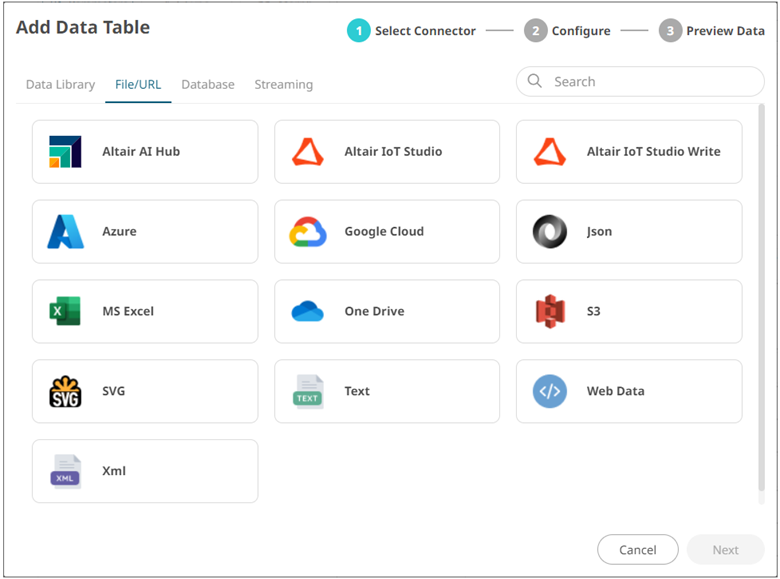Choose the Json connector icon
Image resolution: width=780 pixels, height=579 pixels.
point(550,232)
